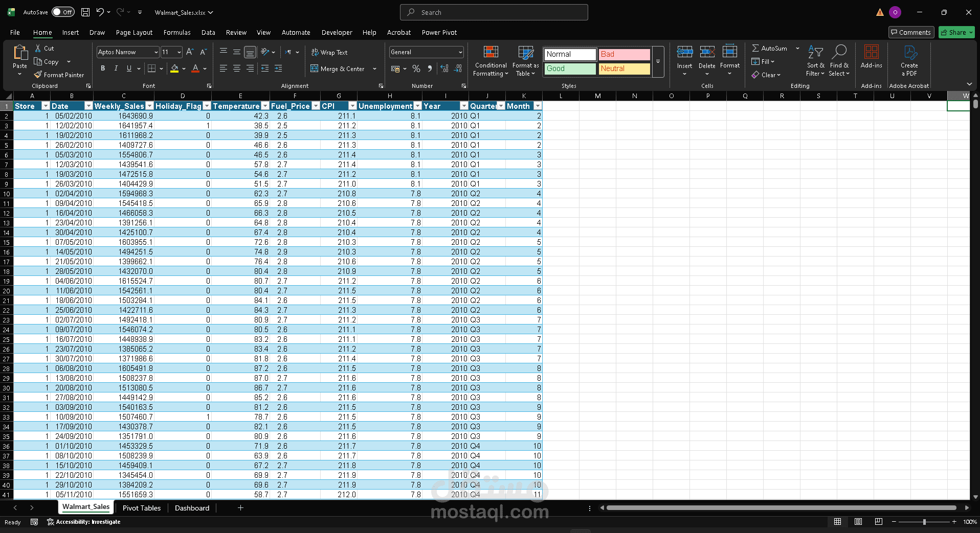The width and height of the screenshot is (980, 533).
Task: Add a new sheet with plus button
Action: pyautogui.click(x=240, y=508)
